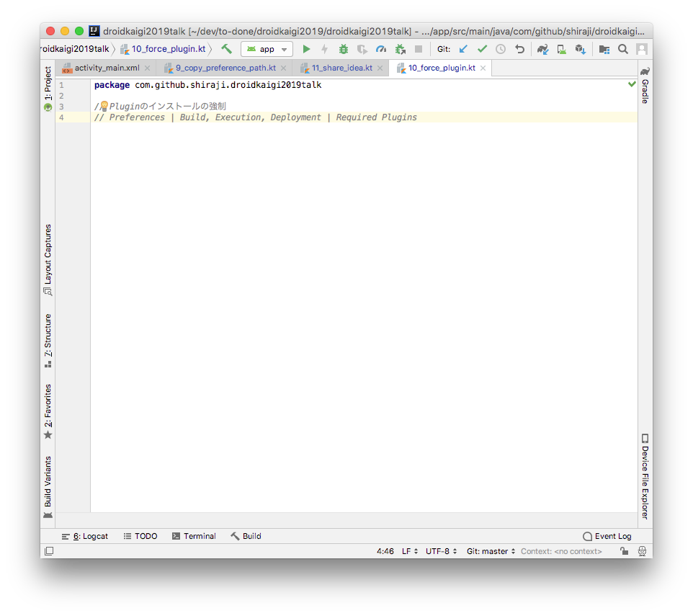This screenshot has height=616, width=693.
Task: Revert changes with the undo arrow
Action: (520, 49)
